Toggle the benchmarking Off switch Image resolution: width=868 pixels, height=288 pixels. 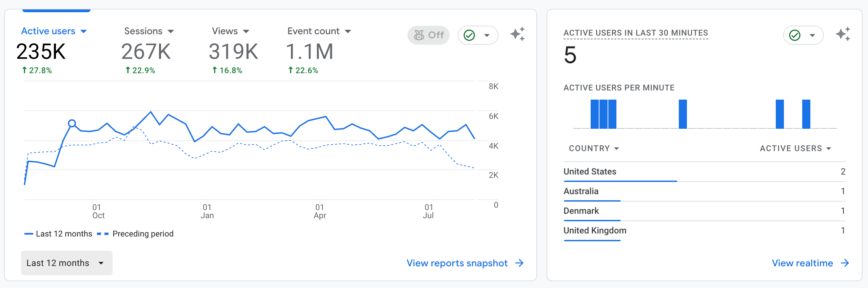click(x=429, y=35)
